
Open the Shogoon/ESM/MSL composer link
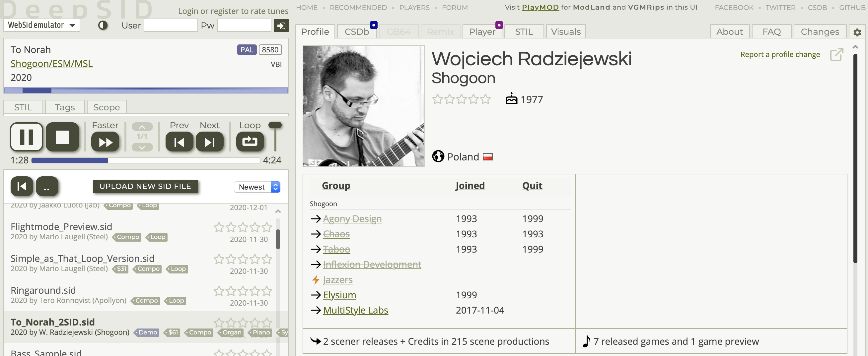coord(51,64)
